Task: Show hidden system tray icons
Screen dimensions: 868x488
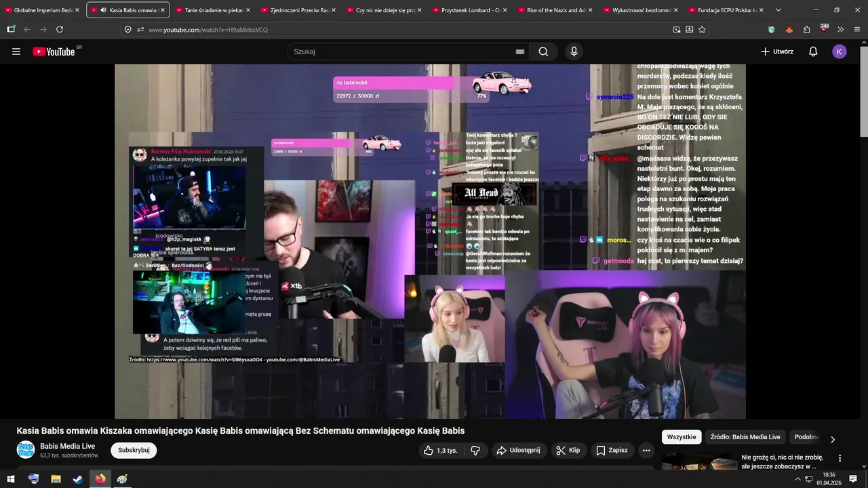Action: click(x=798, y=479)
